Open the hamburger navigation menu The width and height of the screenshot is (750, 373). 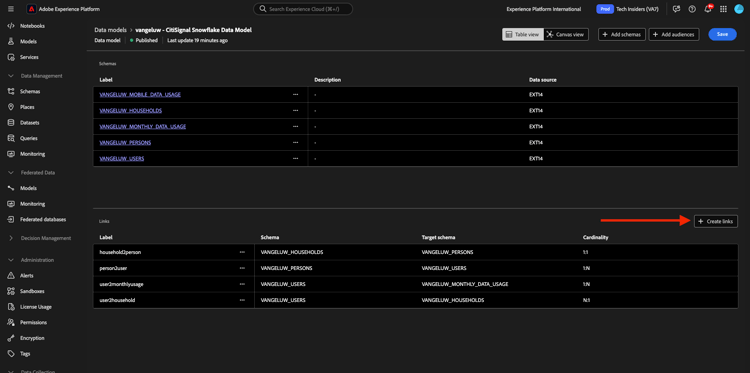(11, 9)
